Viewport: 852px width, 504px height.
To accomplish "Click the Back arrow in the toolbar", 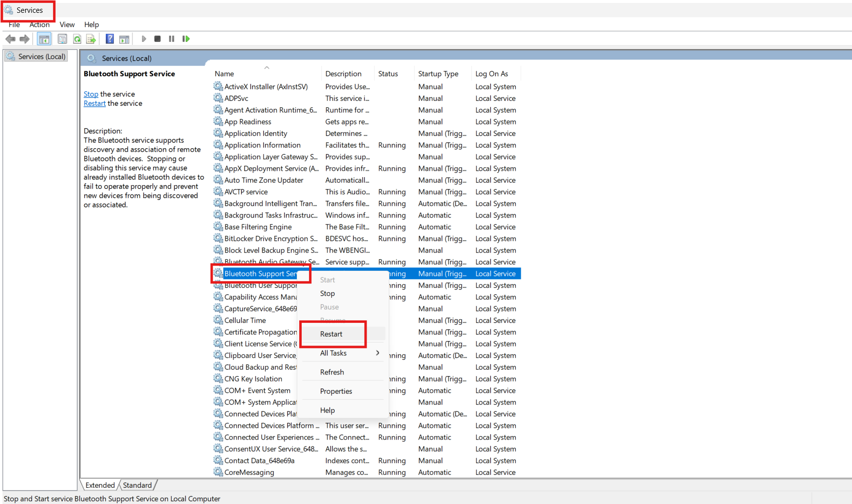I will (x=10, y=39).
